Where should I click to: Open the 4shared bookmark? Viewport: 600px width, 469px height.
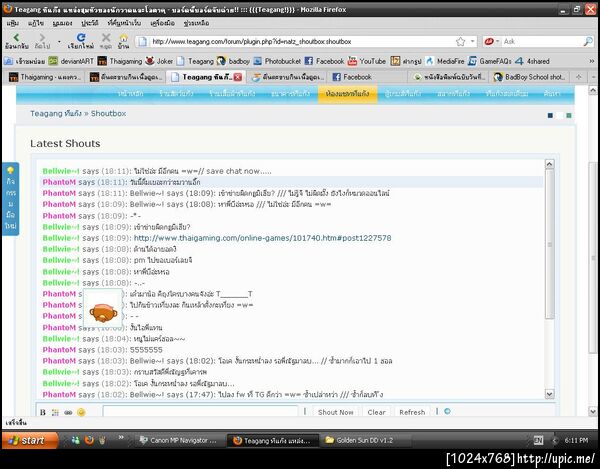533,61
